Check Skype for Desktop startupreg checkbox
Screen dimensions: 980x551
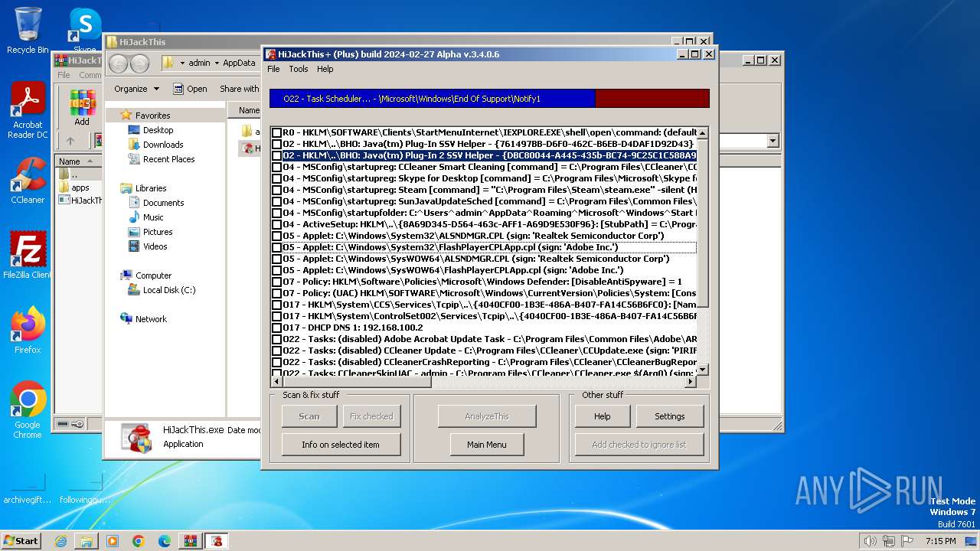click(x=276, y=178)
